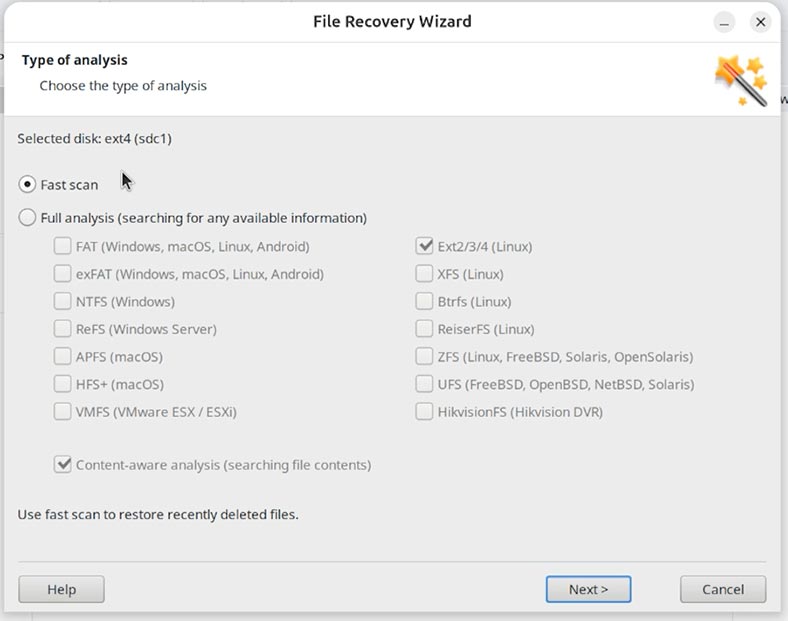Enable the Btrfs (Linux) checkbox
The height and width of the screenshot is (621, 788).
tap(424, 301)
